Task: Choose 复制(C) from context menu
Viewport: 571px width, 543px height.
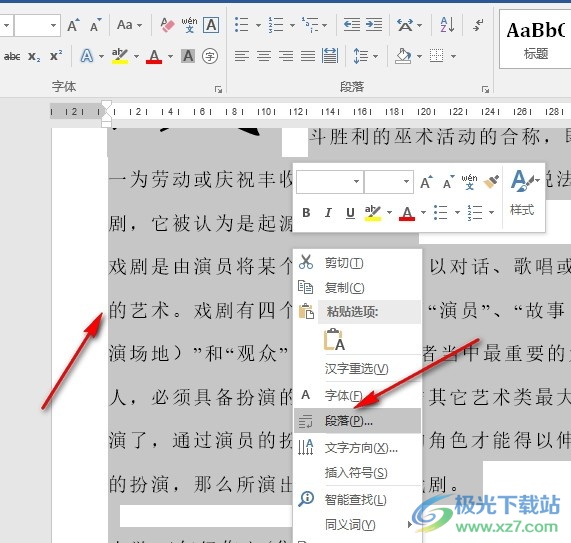Action: coord(357,288)
